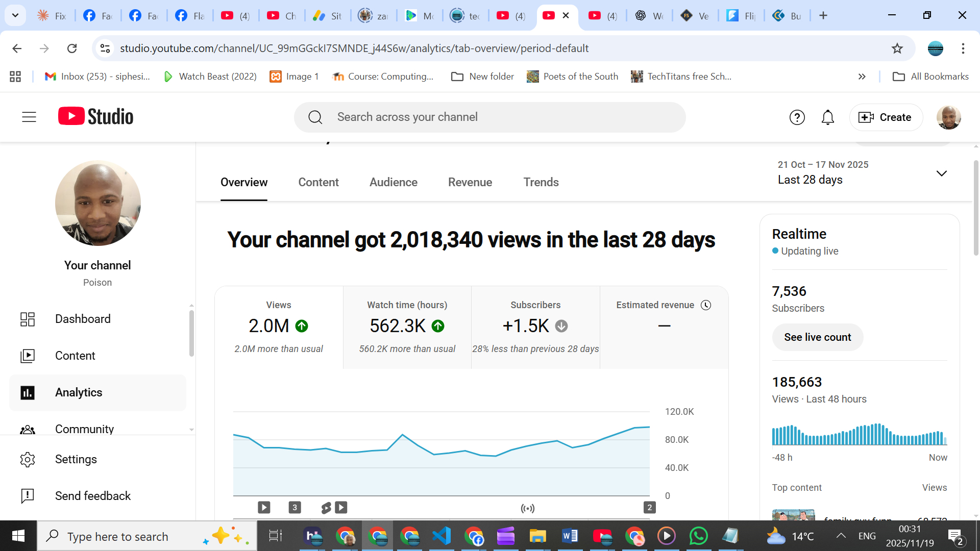
Task: Click the live stream marker on chart
Action: tap(527, 508)
